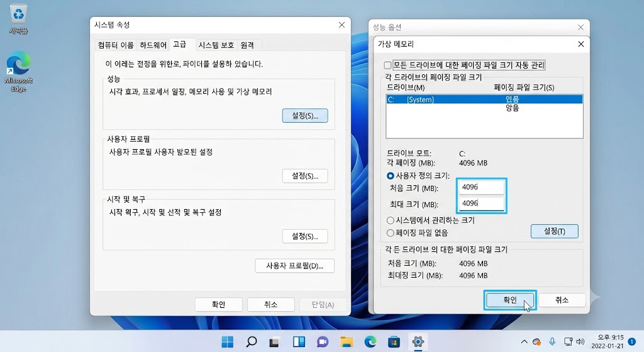Screen dimensions: 644x352
Task: Select 페이징 파일 없음 radio option
Action: tap(390, 233)
